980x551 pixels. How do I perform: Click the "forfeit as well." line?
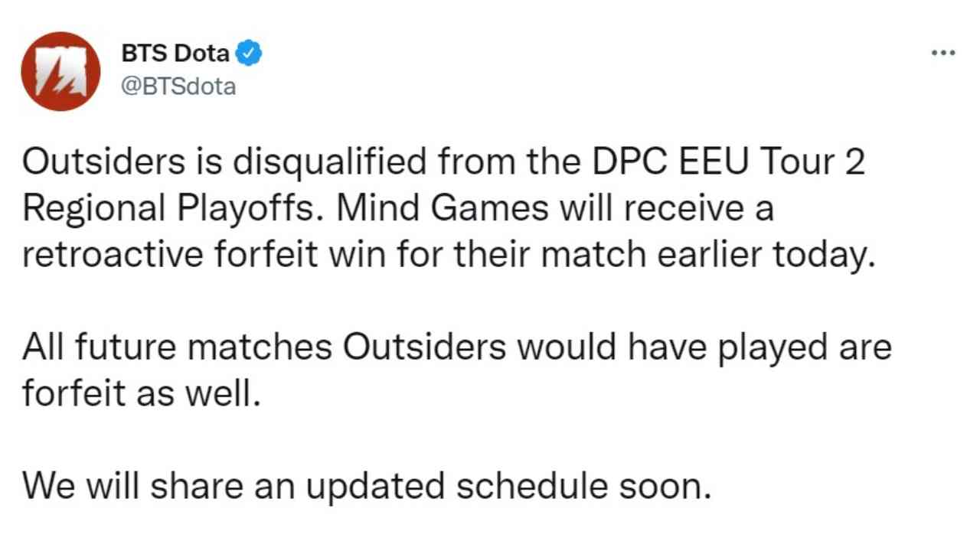(137, 393)
